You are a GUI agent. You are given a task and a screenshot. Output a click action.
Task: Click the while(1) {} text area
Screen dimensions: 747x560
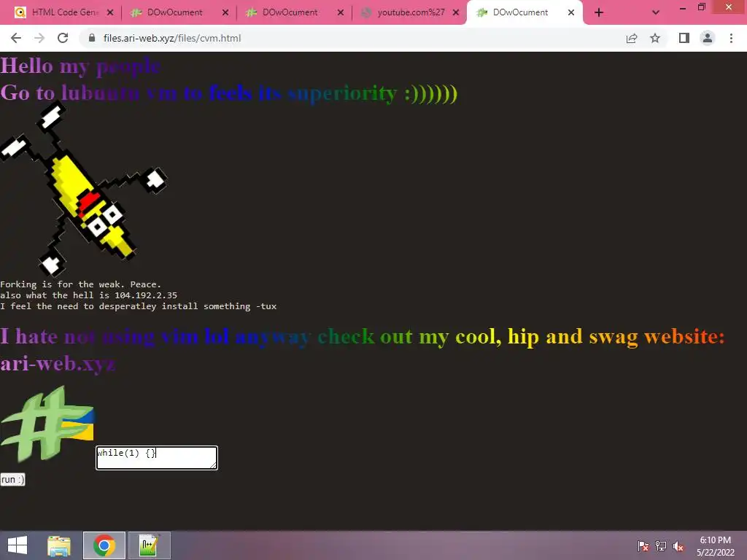(x=157, y=458)
